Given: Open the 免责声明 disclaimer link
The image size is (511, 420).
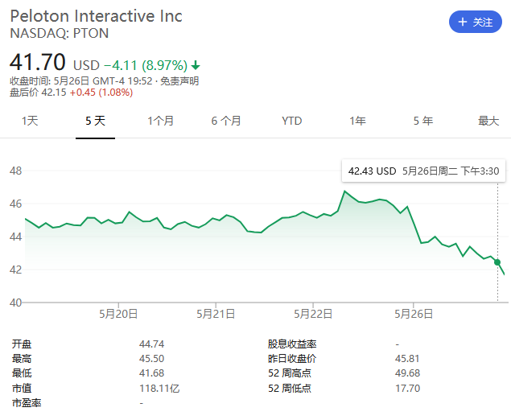Looking at the screenshot, I should [179, 81].
